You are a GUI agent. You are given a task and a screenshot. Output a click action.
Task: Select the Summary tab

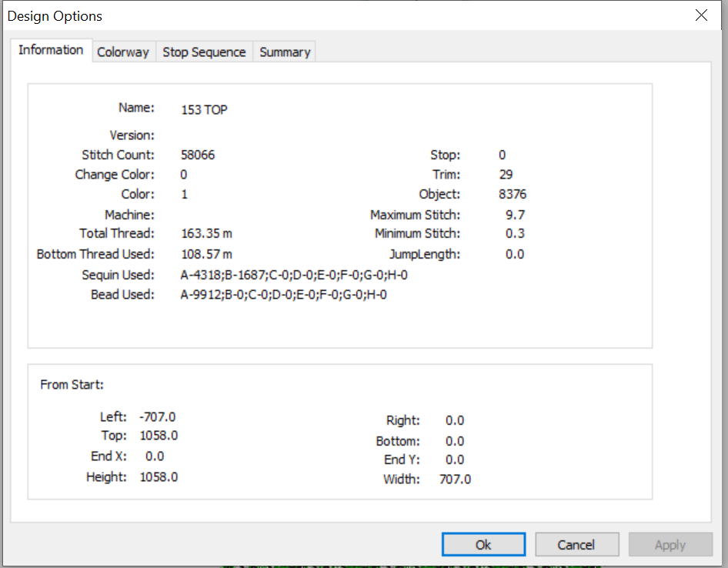coord(285,52)
